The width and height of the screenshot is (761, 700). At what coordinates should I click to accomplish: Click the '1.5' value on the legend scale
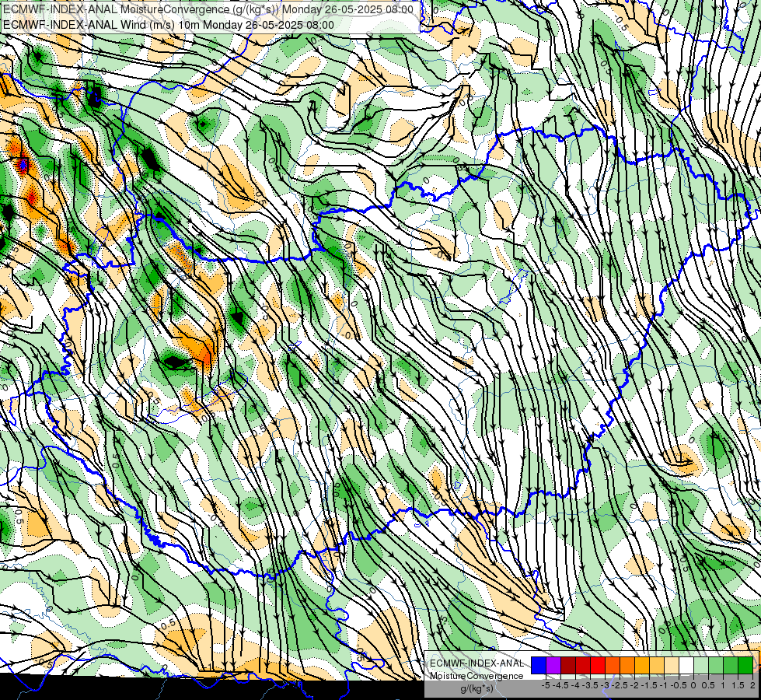(738, 685)
